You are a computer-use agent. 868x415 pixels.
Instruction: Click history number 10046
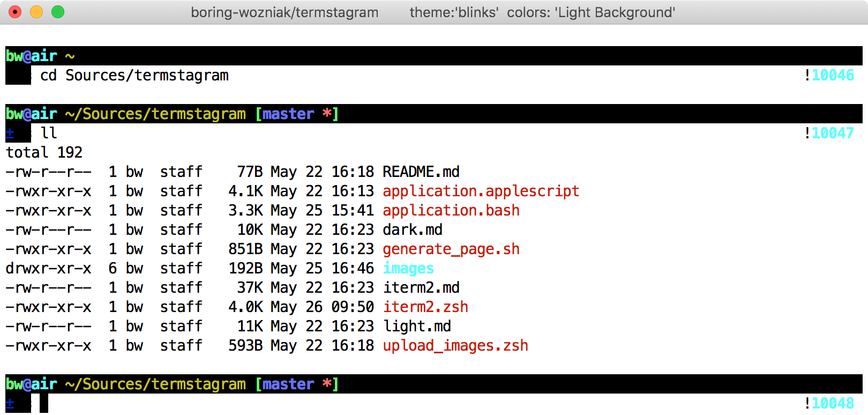pyautogui.click(x=833, y=75)
